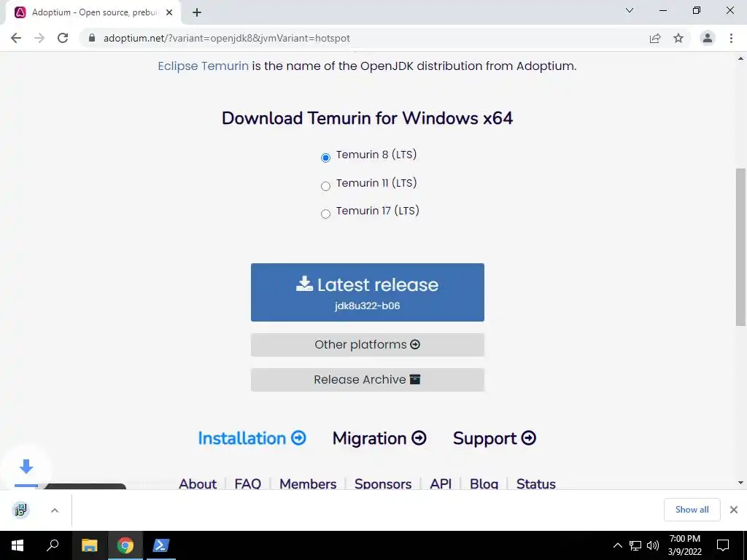The width and height of the screenshot is (747, 560).
Task: Click the scrollbar down arrow
Action: pyautogui.click(x=740, y=483)
